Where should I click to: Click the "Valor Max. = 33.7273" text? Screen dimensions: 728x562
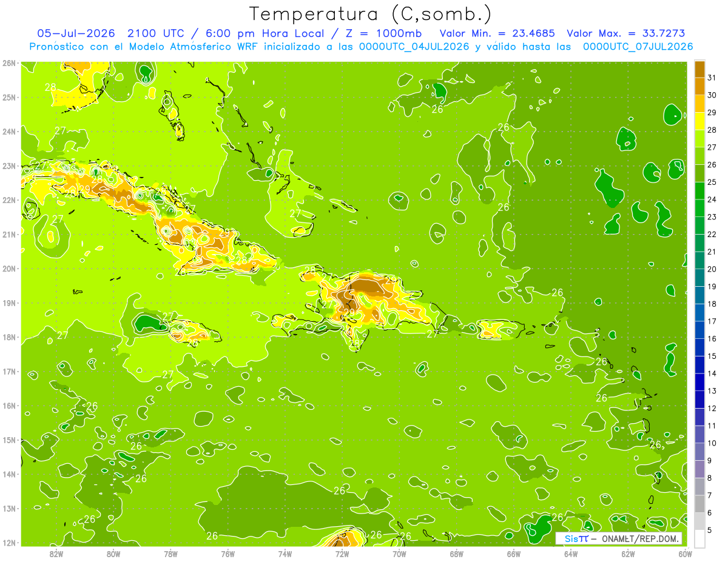click(625, 33)
